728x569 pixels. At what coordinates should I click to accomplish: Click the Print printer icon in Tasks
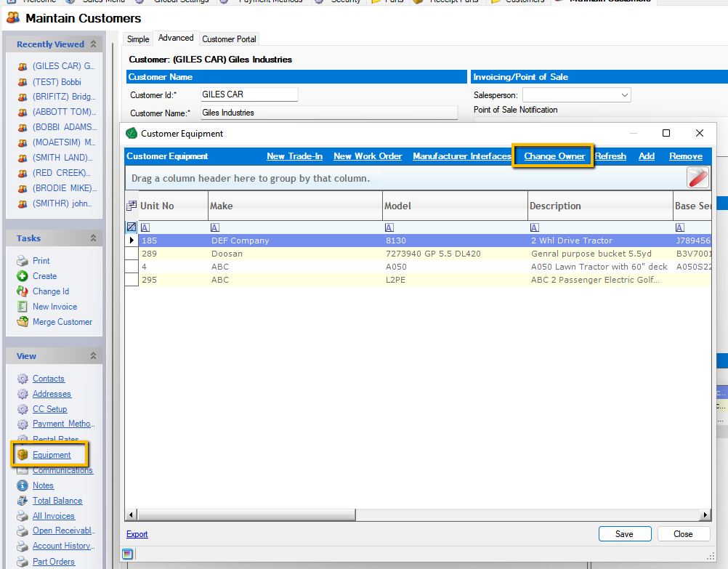click(x=23, y=261)
